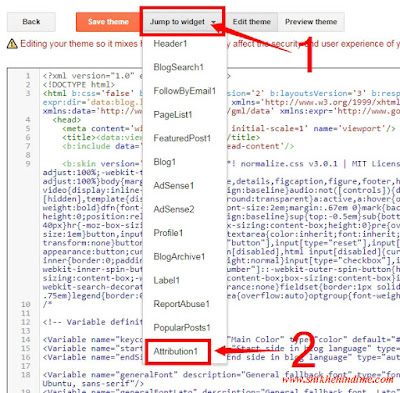Click the Edit theme button

click(x=252, y=22)
